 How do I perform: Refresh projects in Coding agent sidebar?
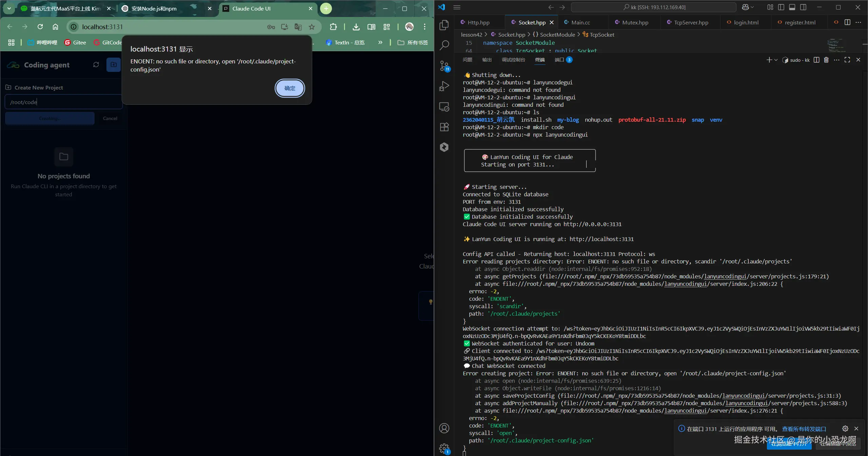[96, 65]
